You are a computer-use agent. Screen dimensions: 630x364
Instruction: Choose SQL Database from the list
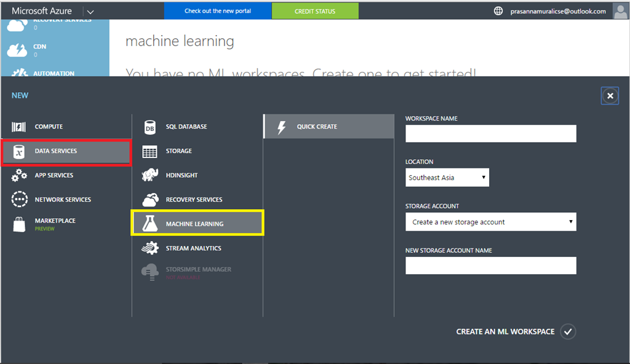(197, 127)
